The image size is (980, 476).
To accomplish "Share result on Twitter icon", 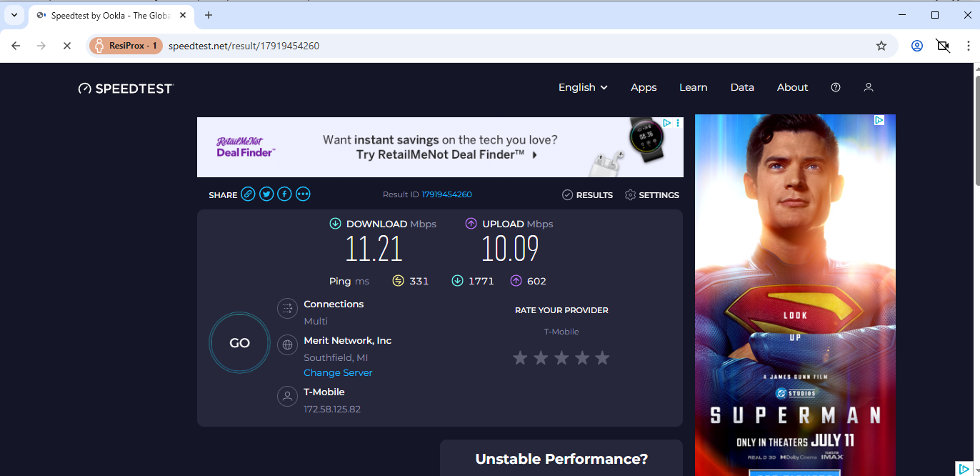I will pyautogui.click(x=266, y=194).
